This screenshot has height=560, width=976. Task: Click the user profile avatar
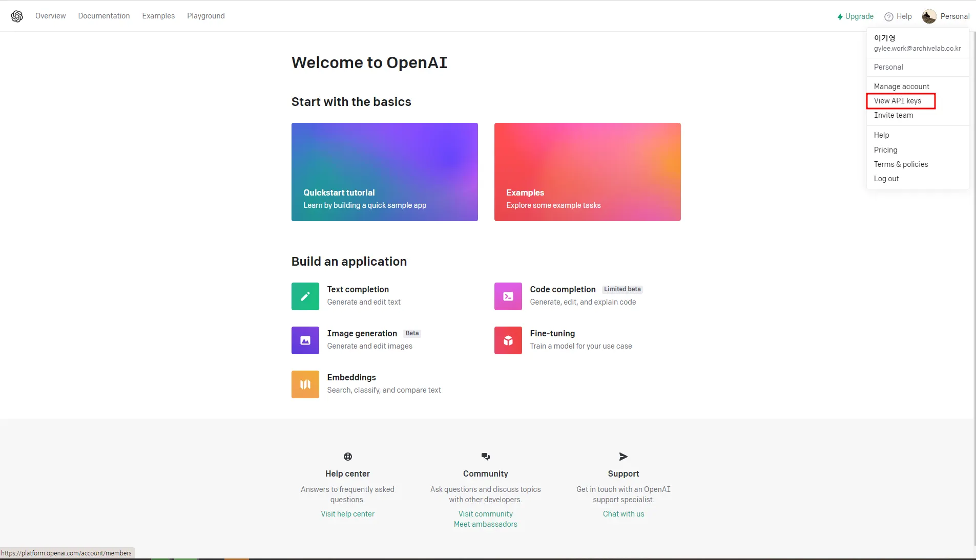coord(929,16)
